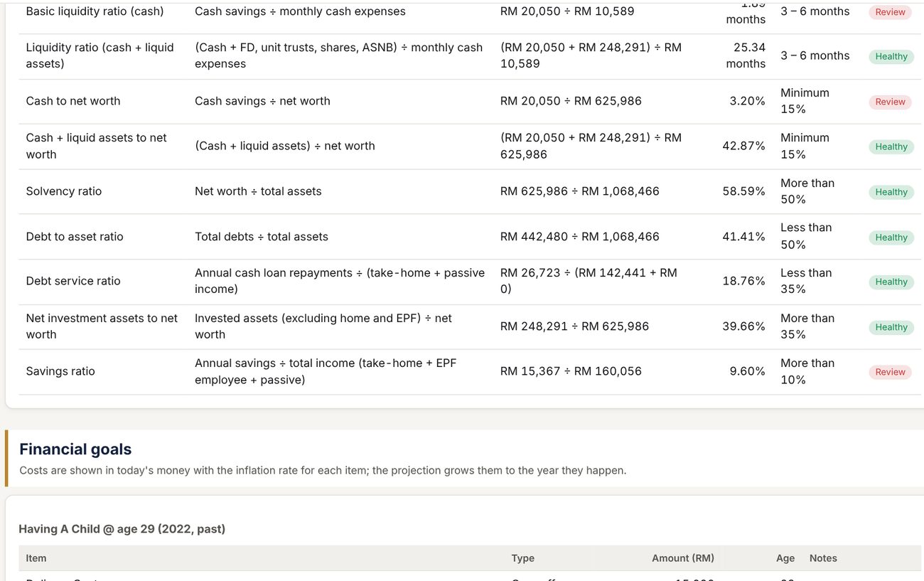Click the Review badge in the Savings ratio row
Viewport: 924px width, 581px height.
pos(890,372)
